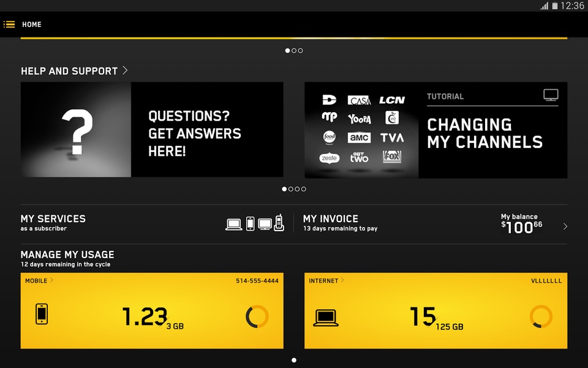Expand Help and Support chevron
Viewport: 588px width, 368px height.
(x=125, y=71)
